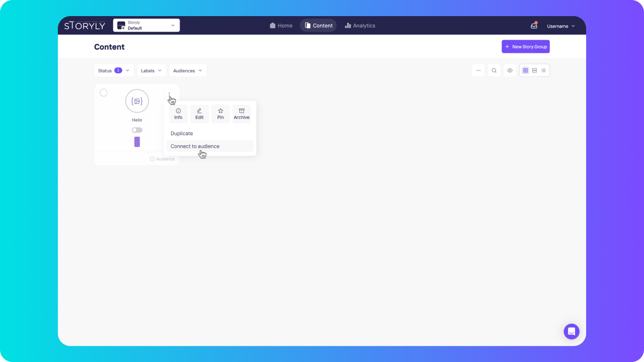Click the Content page heading

109,47
